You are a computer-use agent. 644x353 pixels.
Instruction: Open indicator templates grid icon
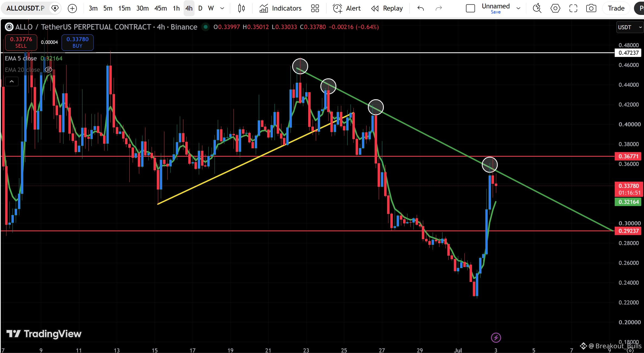[315, 8]
